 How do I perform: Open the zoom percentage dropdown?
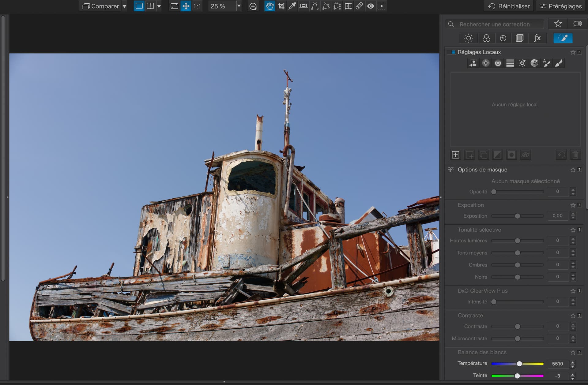pyautogui.click(x=239, y=6)
